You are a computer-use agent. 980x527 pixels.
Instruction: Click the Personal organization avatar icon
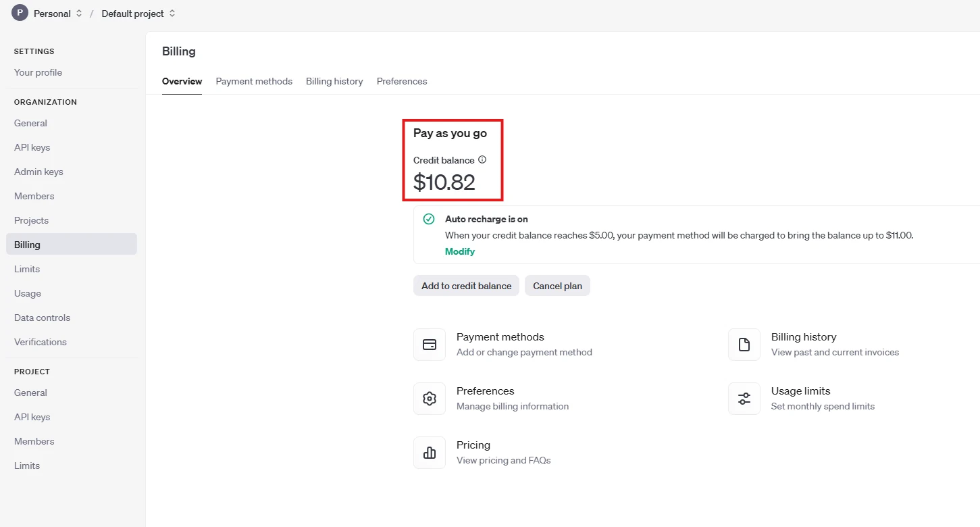20,13
